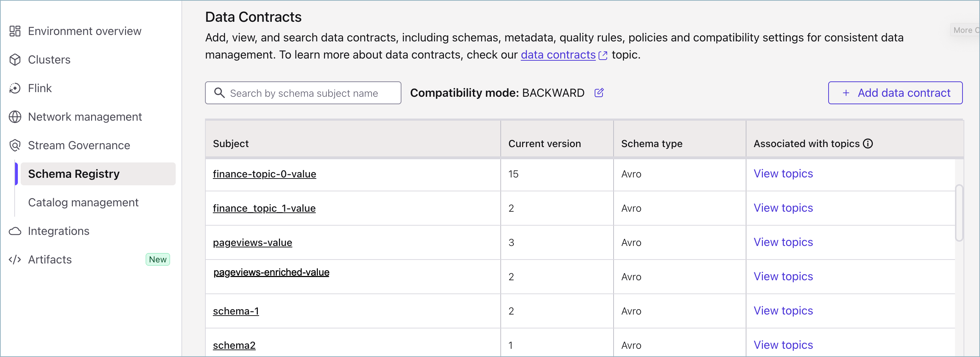The height and width of the screenshot is (357, 980).
Task: Click the Network management globe icon
Action: pos(15,117)
